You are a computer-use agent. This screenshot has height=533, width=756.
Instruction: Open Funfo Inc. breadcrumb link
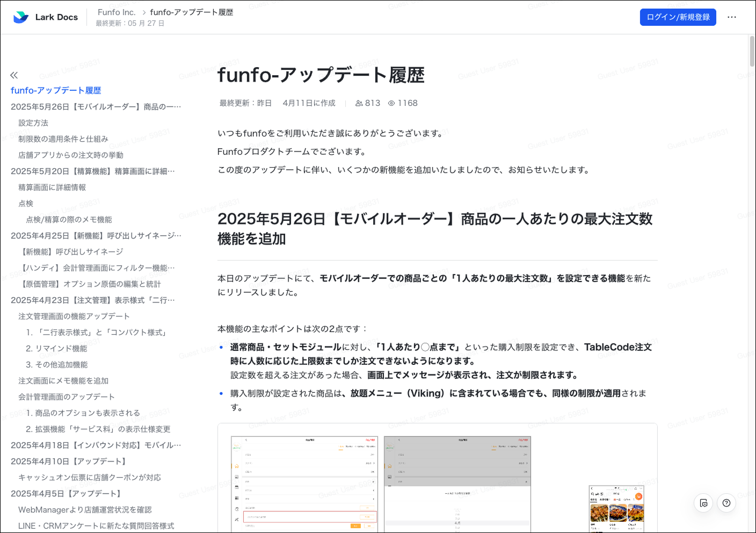117,12
